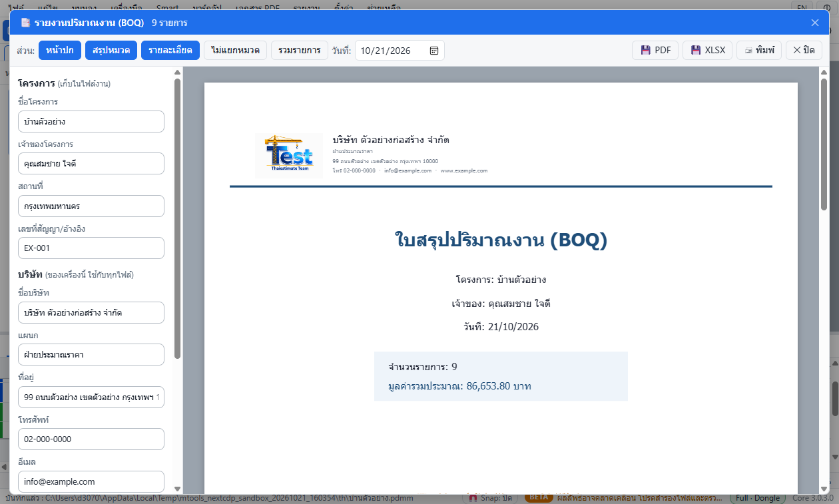Click the บริษัท section heading in the form
This screenshot has width=839, height=504.
(x=30, y=275)
